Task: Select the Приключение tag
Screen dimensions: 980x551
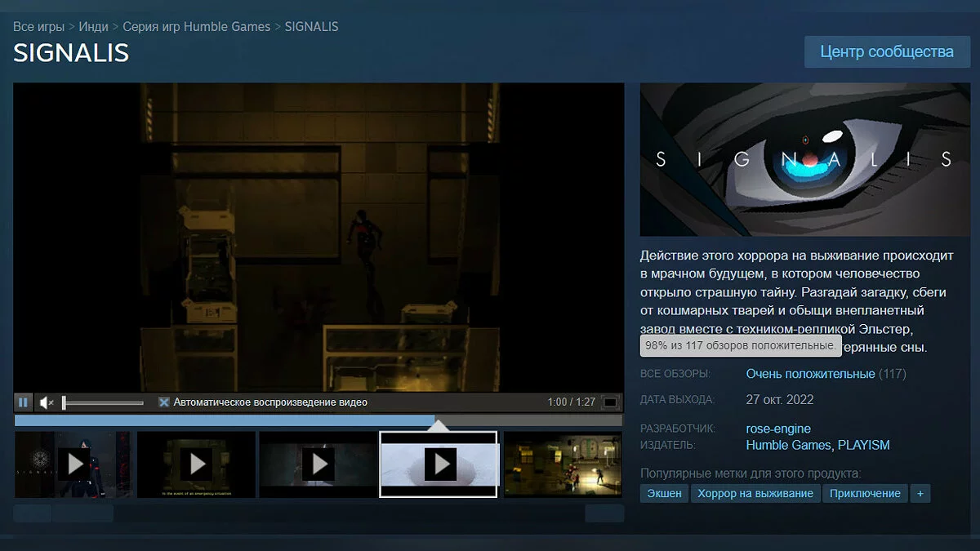Action: click(x=865, y=493)
